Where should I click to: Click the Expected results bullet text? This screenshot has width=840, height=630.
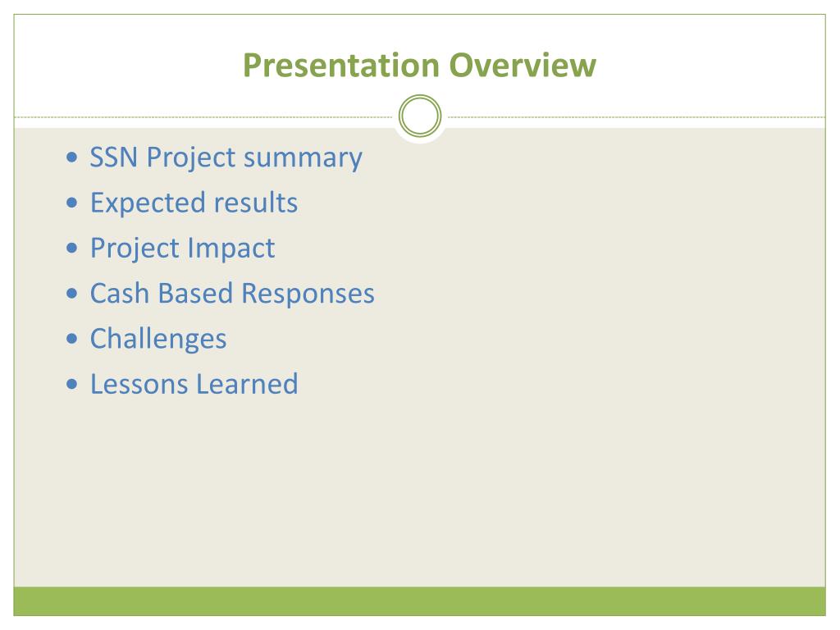pyautogui.click(x=194, y=203)
